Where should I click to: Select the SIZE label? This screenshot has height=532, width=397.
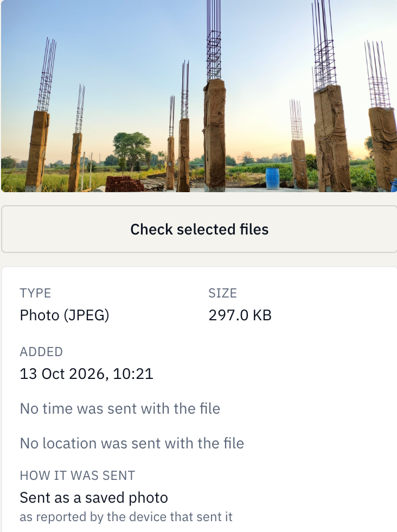[222, 293]
